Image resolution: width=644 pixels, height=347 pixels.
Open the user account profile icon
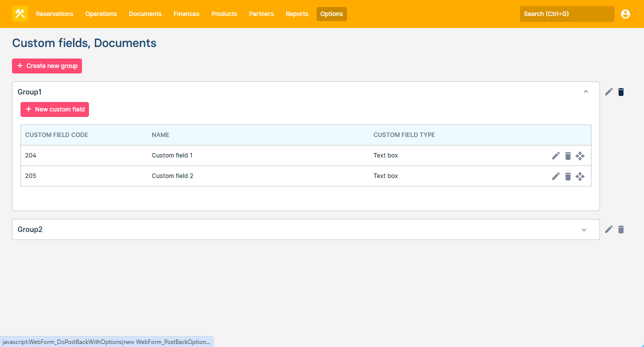[x=625, y=14]
